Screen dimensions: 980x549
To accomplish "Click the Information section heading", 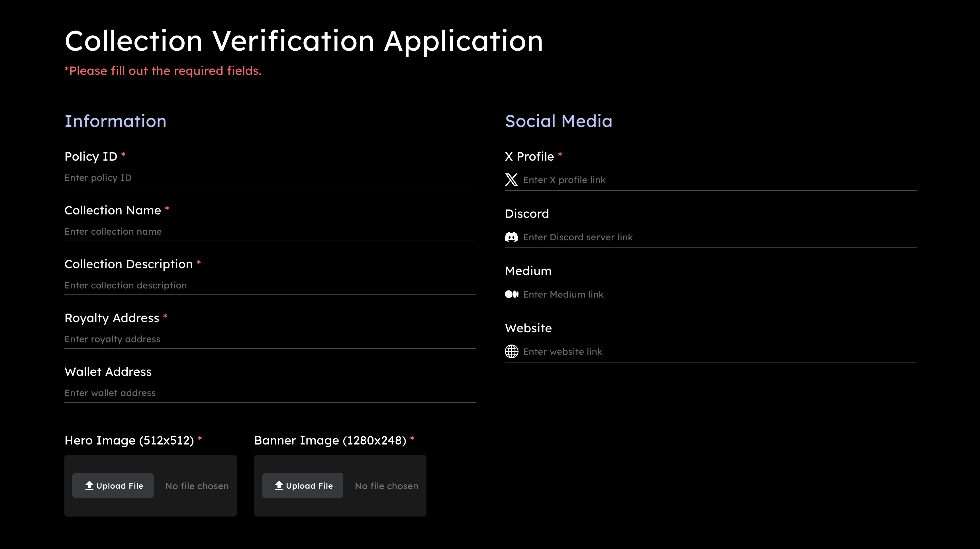I will tap(115, 121).
